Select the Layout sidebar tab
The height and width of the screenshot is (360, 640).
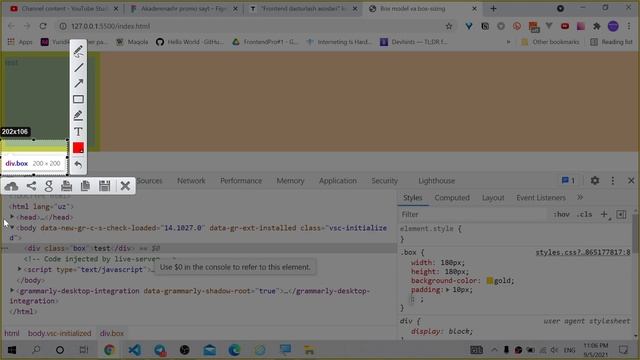(x=493, y=198)
